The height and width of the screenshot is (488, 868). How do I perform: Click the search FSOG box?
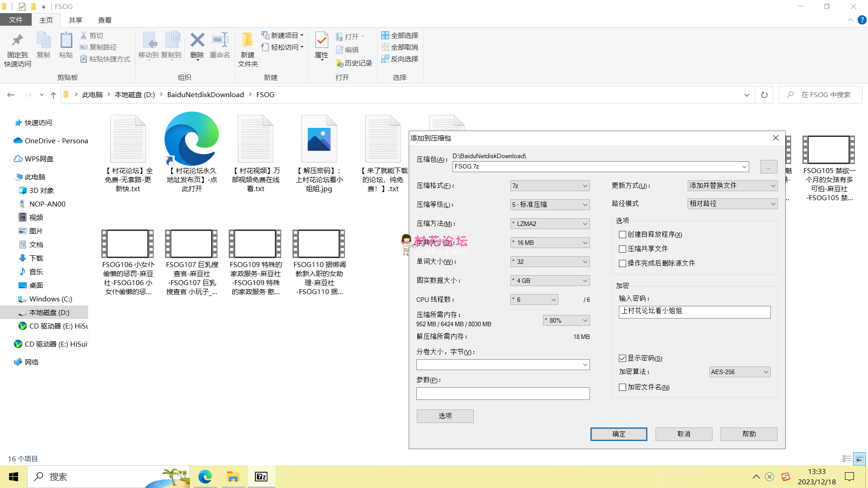(820, 95)
